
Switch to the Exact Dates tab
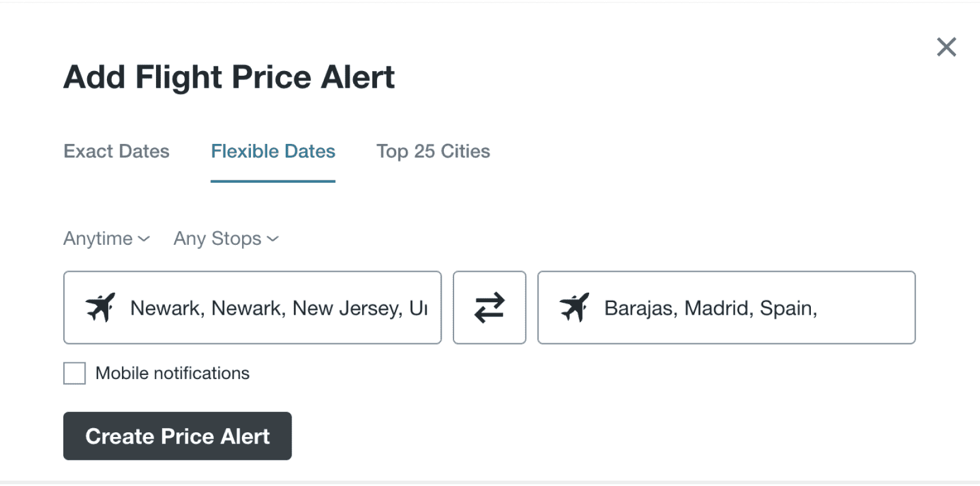[117, 151]
